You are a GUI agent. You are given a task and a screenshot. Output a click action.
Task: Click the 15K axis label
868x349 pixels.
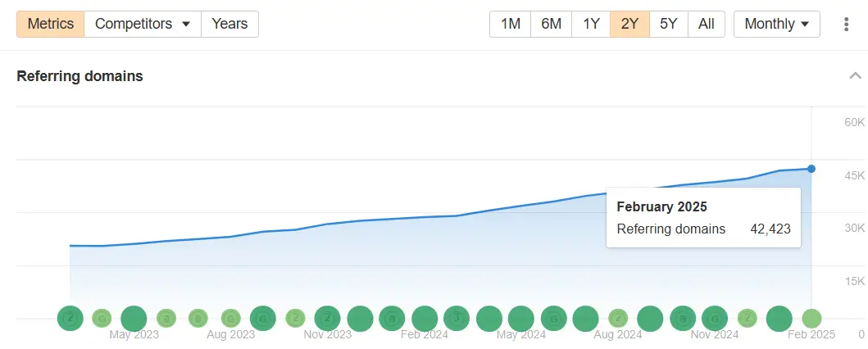855,282
